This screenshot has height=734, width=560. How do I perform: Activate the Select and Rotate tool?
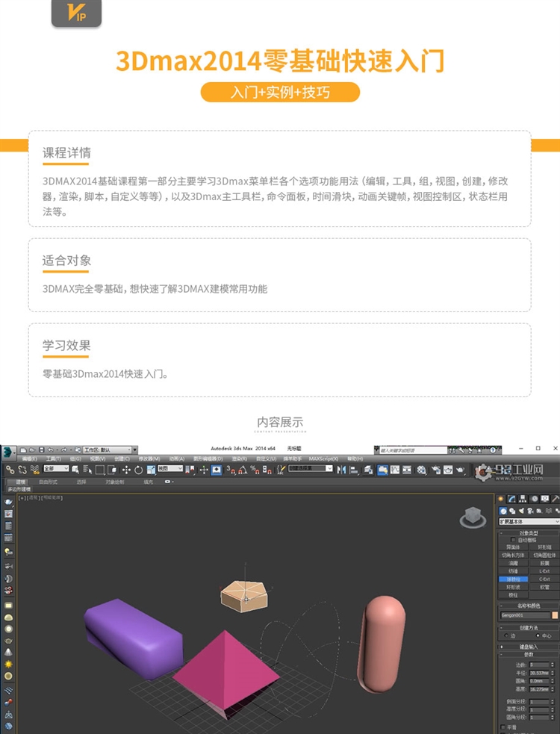pyautogui.click(x=139, y=470)
